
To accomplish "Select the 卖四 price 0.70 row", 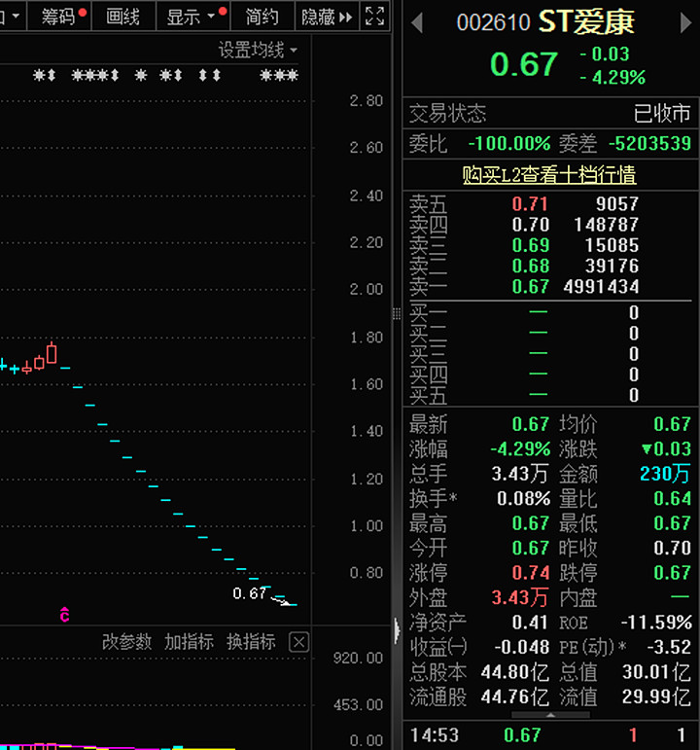I will (x=550, y=225).
